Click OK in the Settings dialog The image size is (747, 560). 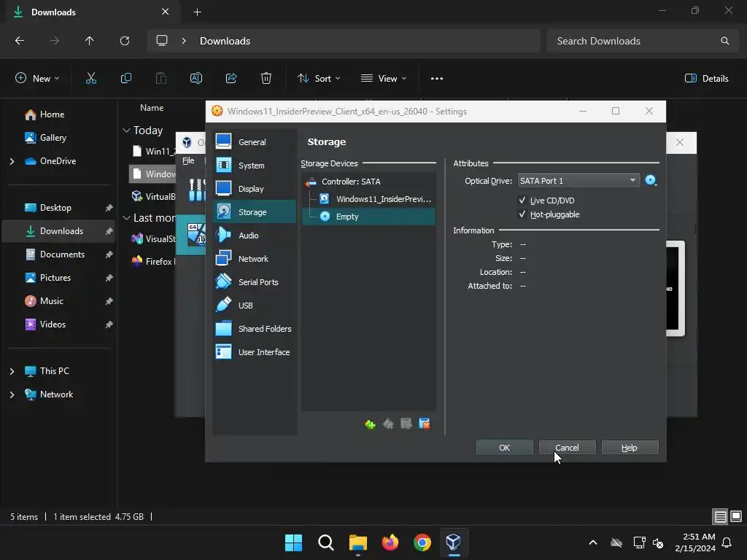coord(505,448)
